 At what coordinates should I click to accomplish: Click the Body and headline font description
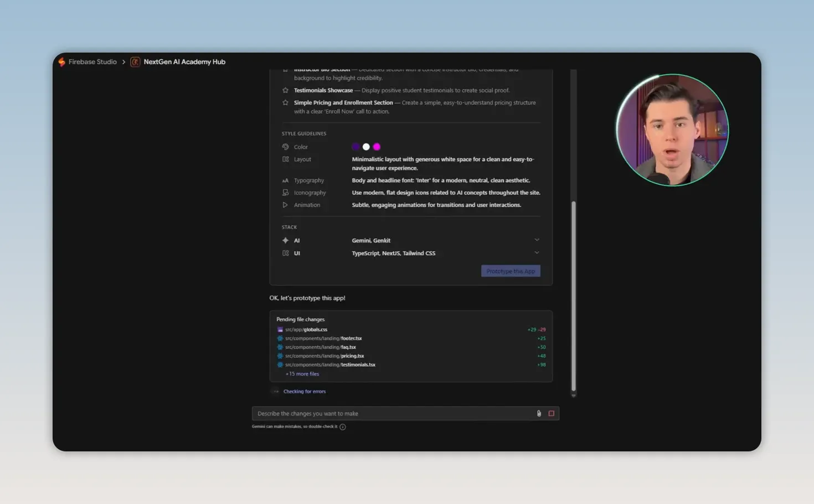[x=441, y=181]
